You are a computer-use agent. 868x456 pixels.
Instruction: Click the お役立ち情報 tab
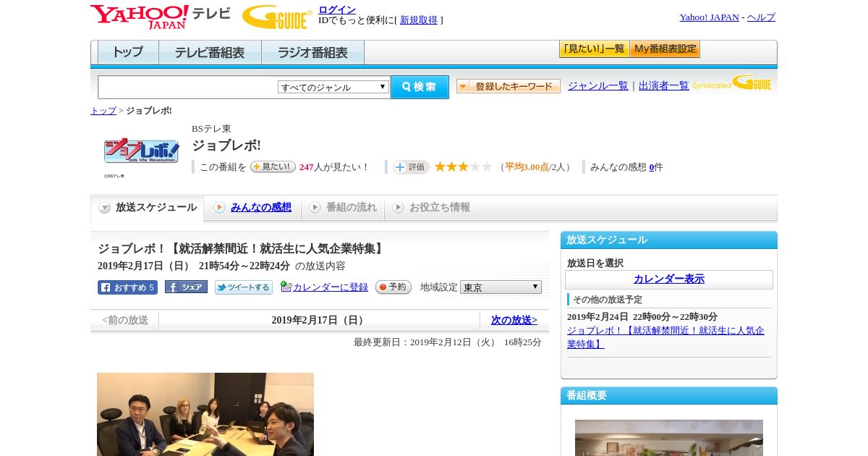431,208
